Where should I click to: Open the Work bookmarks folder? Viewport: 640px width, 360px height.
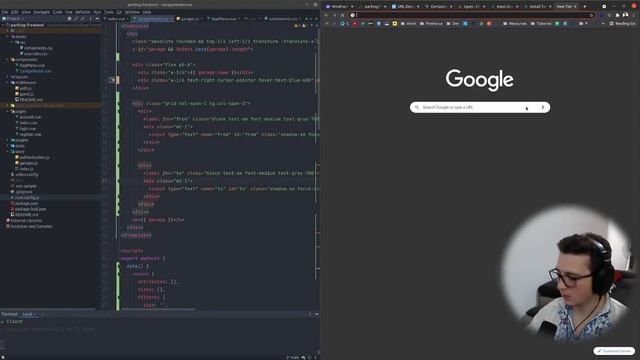tap(408, 24)
